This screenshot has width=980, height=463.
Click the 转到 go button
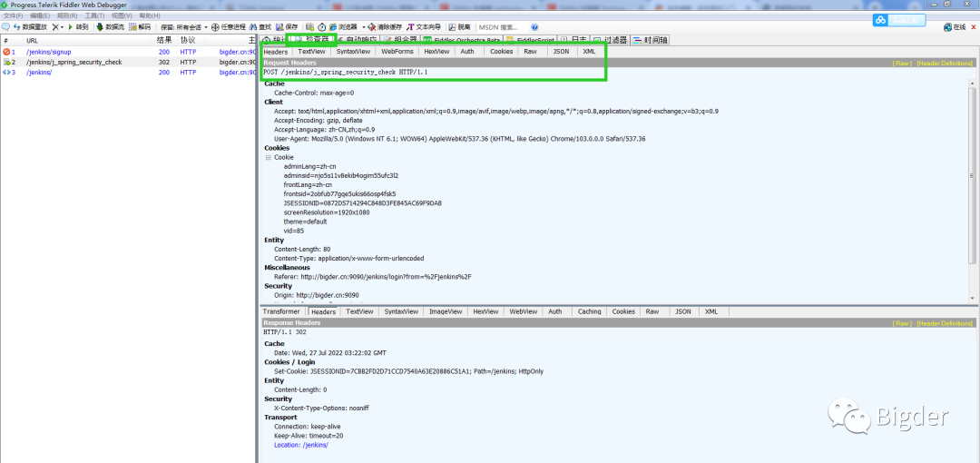coord(78,27)
